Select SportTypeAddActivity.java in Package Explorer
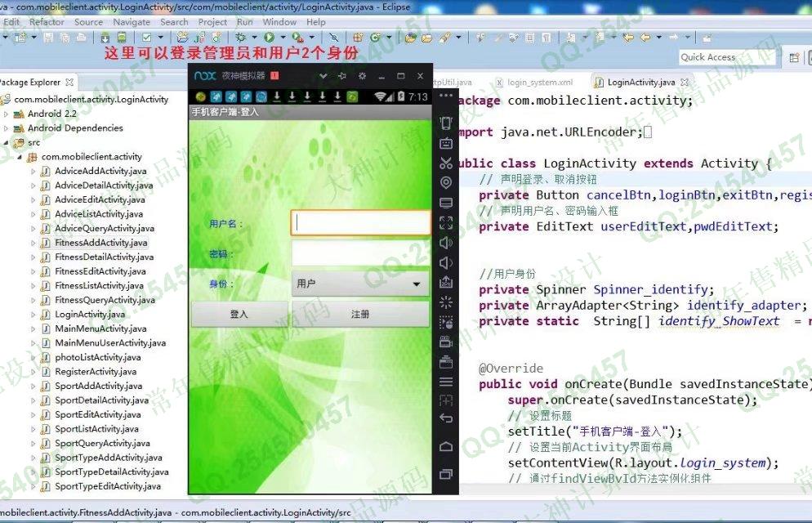This screenshot has width=812, height=523. [x=108, y=458]
